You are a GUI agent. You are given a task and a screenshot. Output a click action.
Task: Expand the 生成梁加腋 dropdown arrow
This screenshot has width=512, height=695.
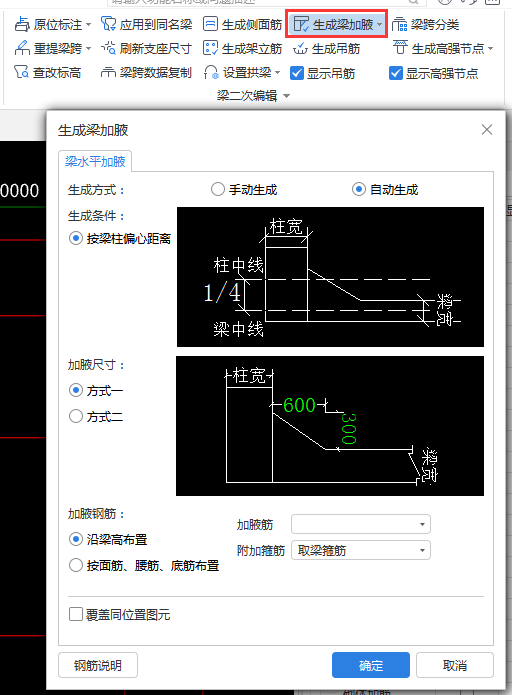tap(380, 25)
